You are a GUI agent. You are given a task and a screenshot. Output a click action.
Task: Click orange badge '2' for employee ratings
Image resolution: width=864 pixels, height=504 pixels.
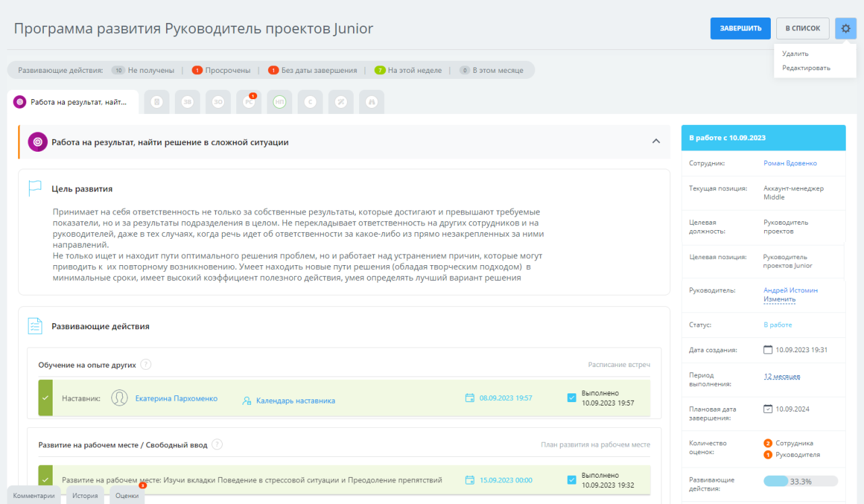point(768,443)
